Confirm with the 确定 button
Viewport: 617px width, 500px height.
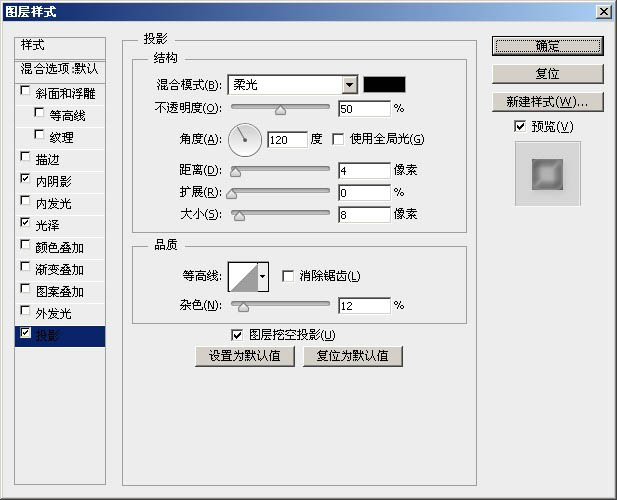[x=547, y=46]
